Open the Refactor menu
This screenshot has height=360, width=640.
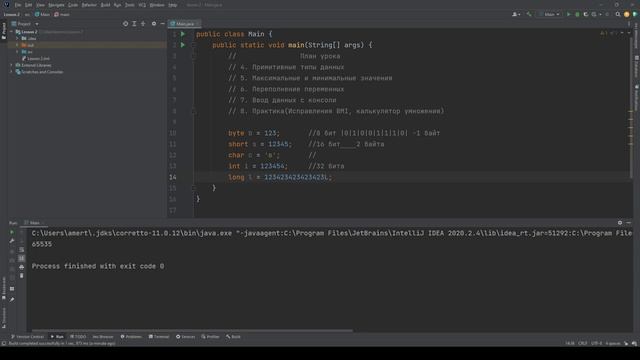click(89, 5)
